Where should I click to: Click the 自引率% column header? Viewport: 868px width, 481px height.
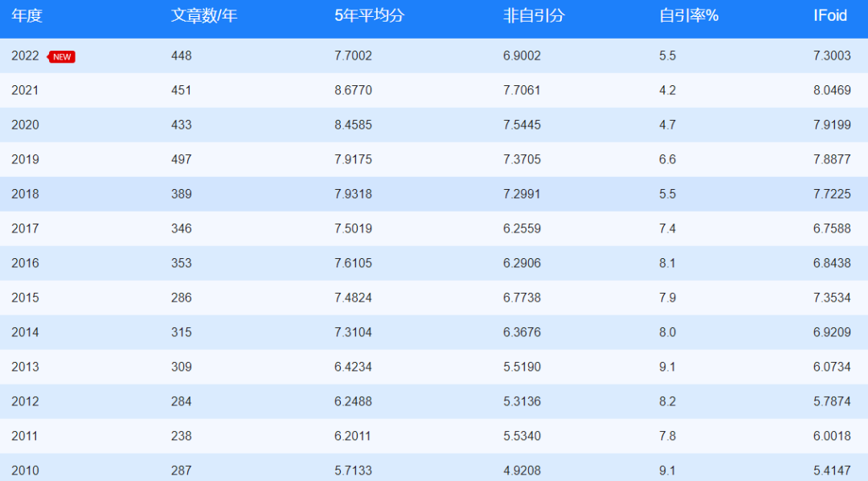[x=689, y=15]
